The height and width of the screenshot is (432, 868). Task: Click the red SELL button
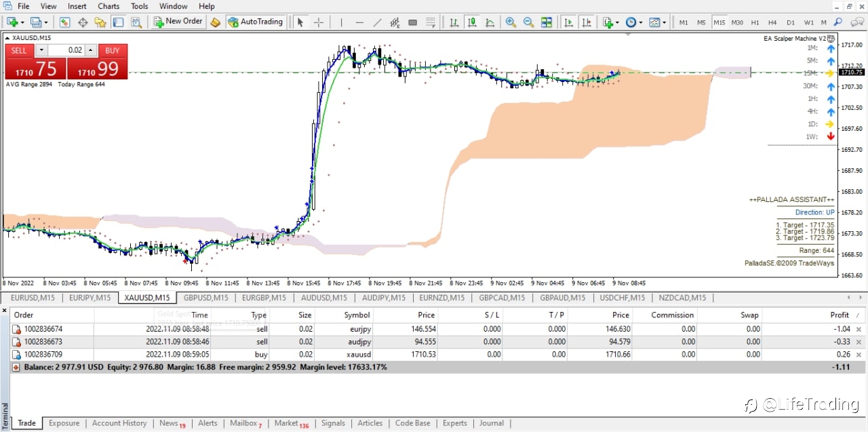tap(19, 50)
